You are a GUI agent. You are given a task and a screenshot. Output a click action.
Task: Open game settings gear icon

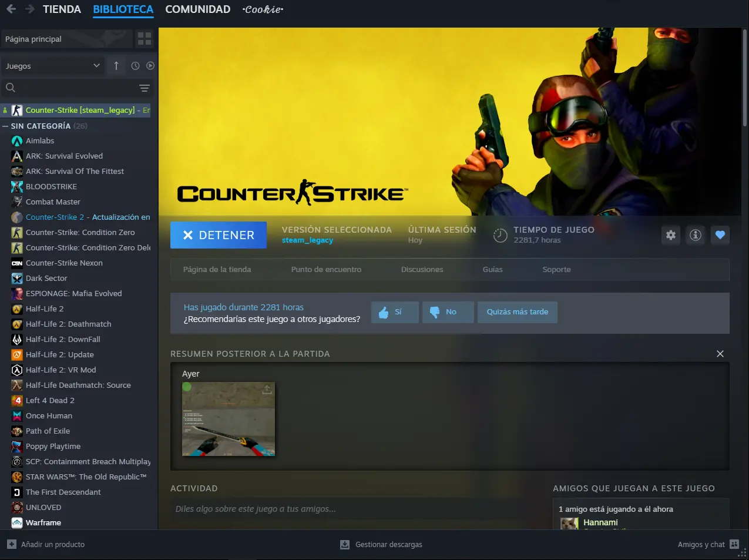[x=671, y=235]
